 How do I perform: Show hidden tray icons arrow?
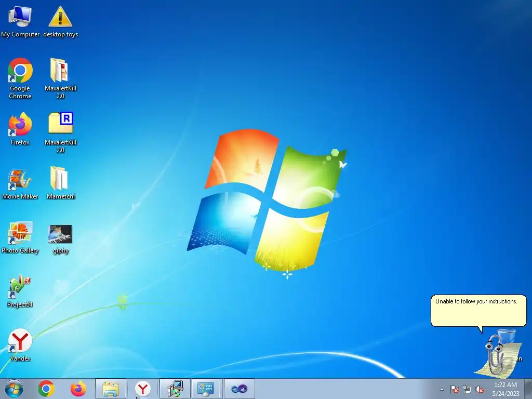442,389
